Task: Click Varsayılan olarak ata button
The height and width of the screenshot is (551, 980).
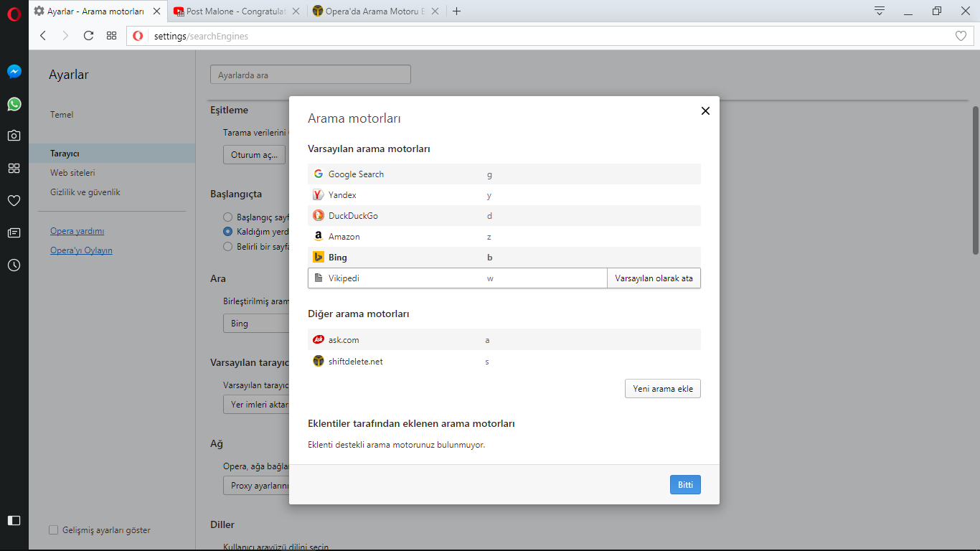Action: pos(654,278)
